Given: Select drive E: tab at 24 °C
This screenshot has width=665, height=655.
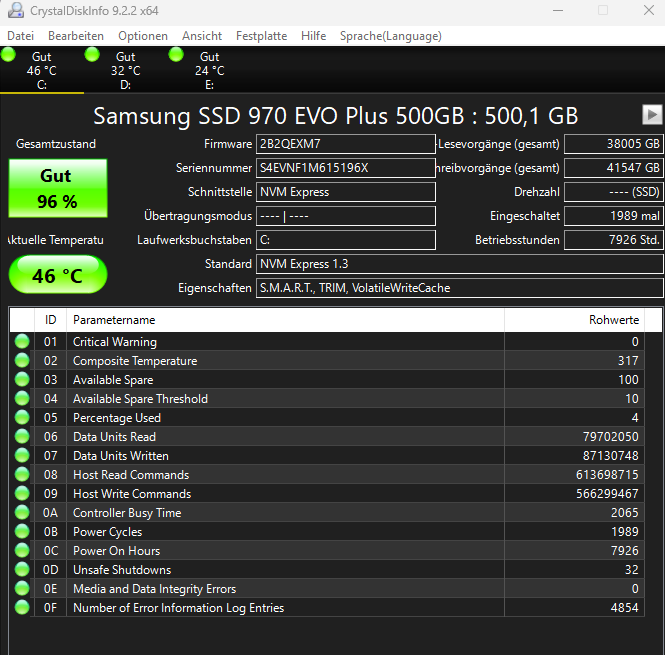Looking at the screenshot, I should coord(210,70).
